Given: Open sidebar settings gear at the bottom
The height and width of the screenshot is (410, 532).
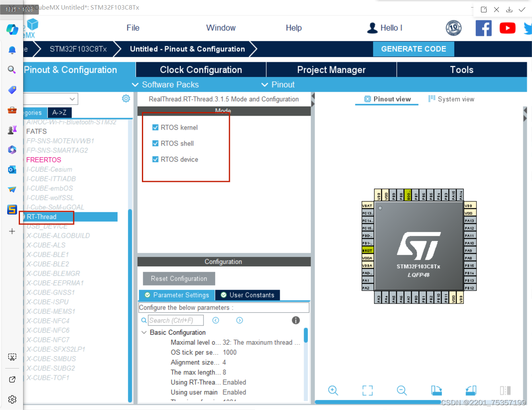Looking at the screenshot, I should click(x=12, y=399).
